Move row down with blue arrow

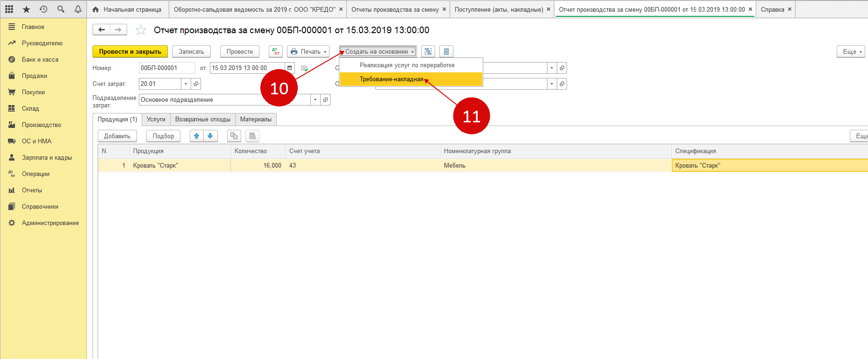pos(210,136)
